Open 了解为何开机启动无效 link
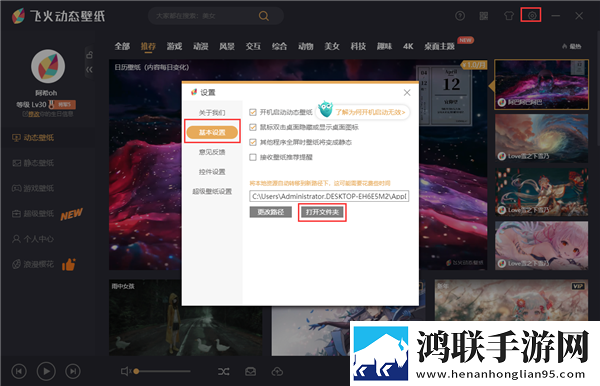Image resolution: width=600 pixels, height=386 pixels. click(x=370, y=112)
